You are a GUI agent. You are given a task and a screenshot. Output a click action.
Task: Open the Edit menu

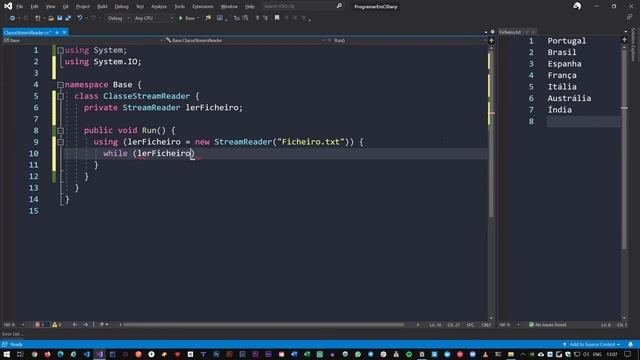pyautogui.click(x=34, y=7)
